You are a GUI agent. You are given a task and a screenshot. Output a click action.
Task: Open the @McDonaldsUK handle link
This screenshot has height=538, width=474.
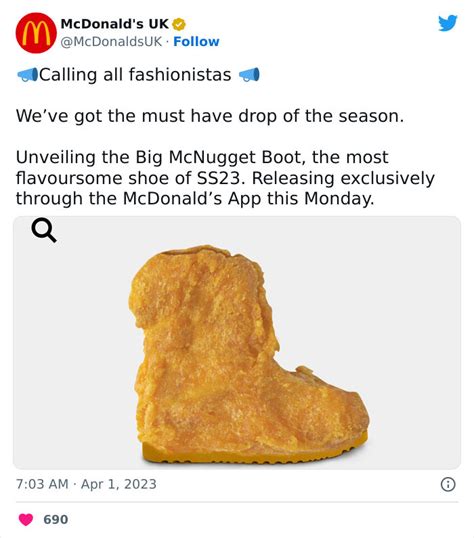111,42
